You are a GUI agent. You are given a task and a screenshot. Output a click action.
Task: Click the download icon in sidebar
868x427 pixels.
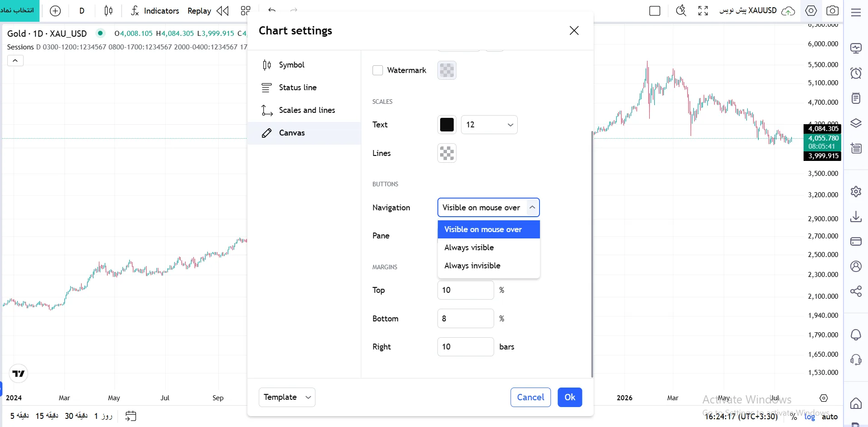[x=856, y=216]
